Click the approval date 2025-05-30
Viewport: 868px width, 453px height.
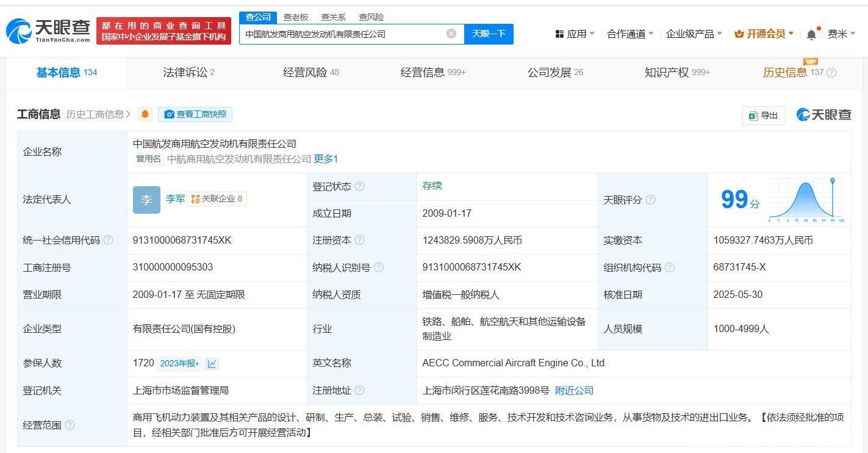(737, 294)
